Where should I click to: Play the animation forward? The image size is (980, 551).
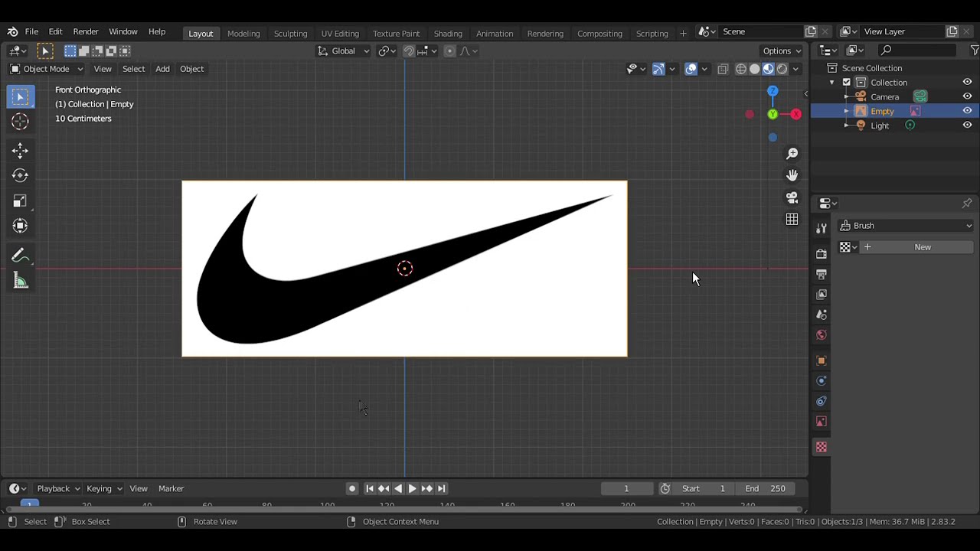[412, 488]
